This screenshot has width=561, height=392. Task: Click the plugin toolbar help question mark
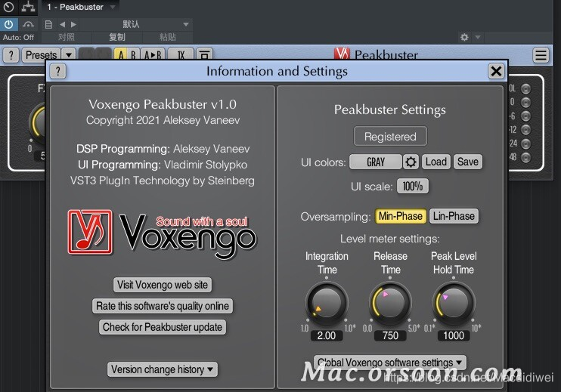point(11,55)
